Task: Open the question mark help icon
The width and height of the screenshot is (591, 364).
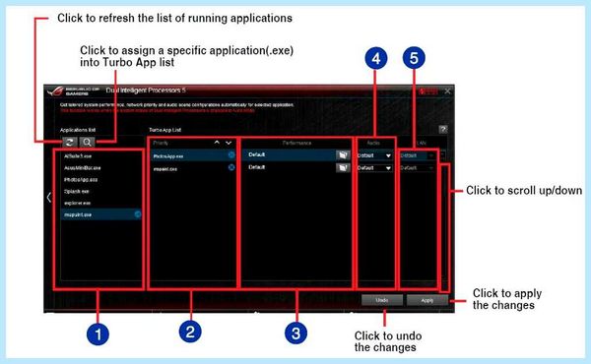Action: pos(443,130)
